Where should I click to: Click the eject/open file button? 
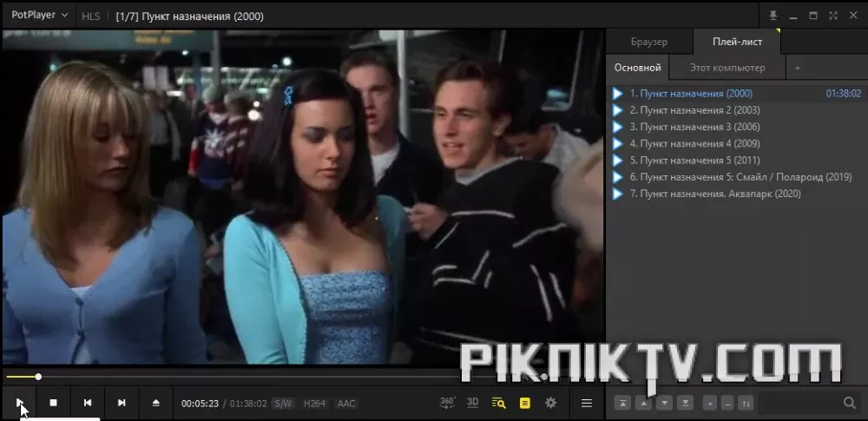(x=155, y=403)
